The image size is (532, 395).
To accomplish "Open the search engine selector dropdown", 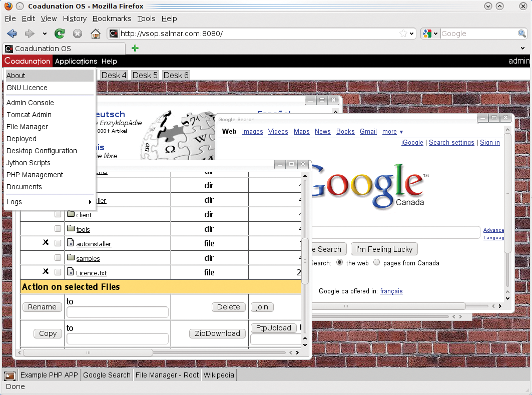I will pos(435,34).
